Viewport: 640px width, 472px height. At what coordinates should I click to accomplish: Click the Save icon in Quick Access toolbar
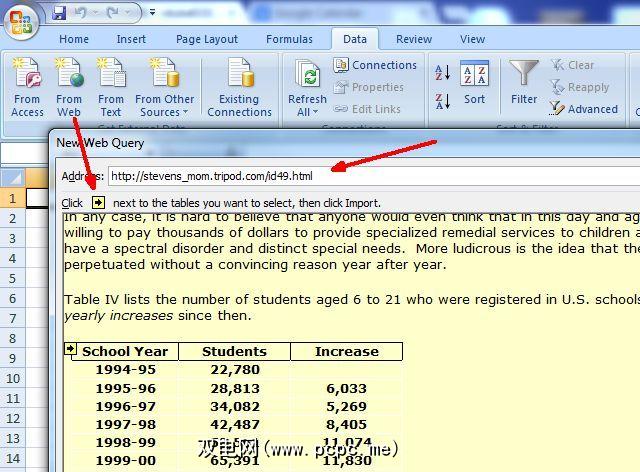coord(59,13)
